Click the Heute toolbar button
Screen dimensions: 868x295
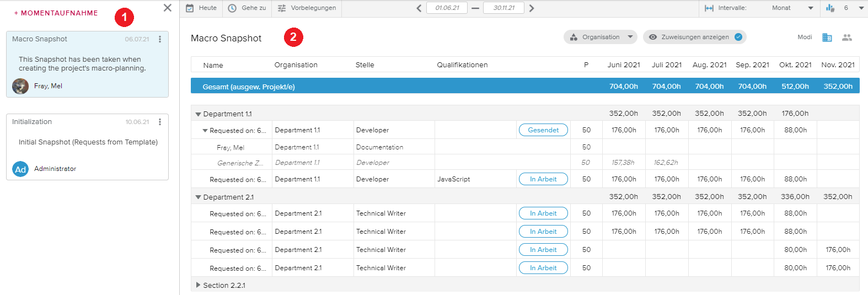click(x=201, y=8)
